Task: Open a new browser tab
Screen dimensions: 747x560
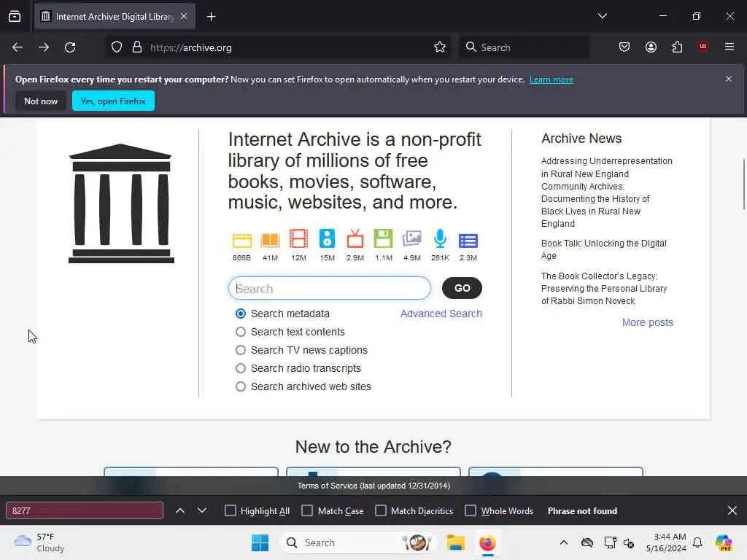Action: click(211, 17)
